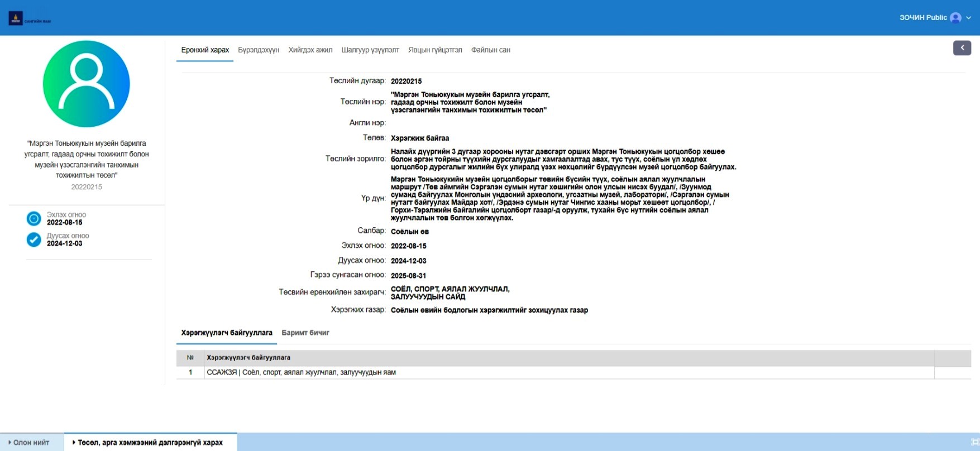Switch to the Баримт бичиг tab

point(305,333)
